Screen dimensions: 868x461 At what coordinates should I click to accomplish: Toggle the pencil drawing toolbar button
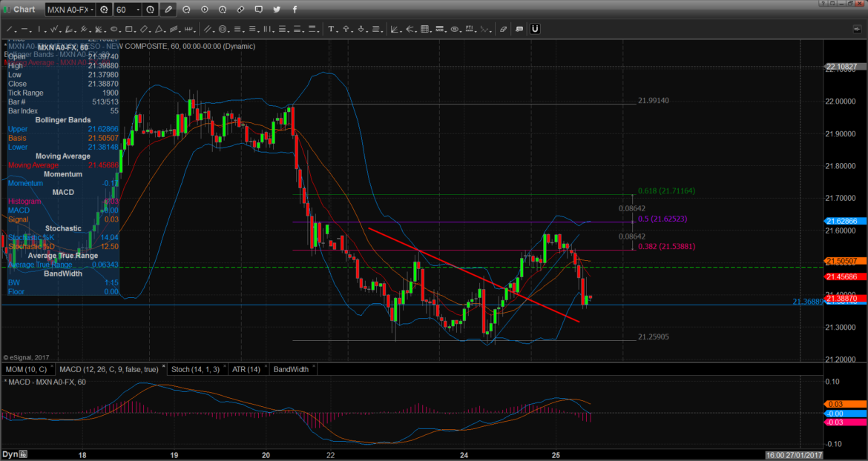tap(168, 10)
